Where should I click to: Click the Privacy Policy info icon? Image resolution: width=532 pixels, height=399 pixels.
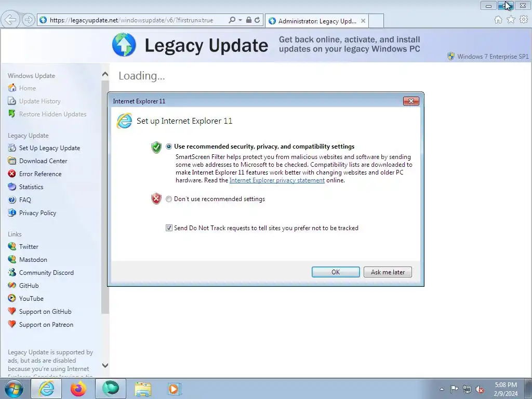12,212
